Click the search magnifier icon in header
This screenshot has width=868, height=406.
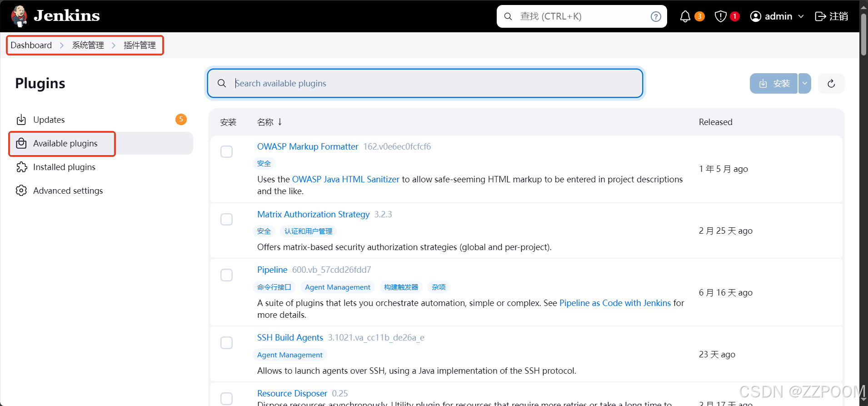coord(508,16)
